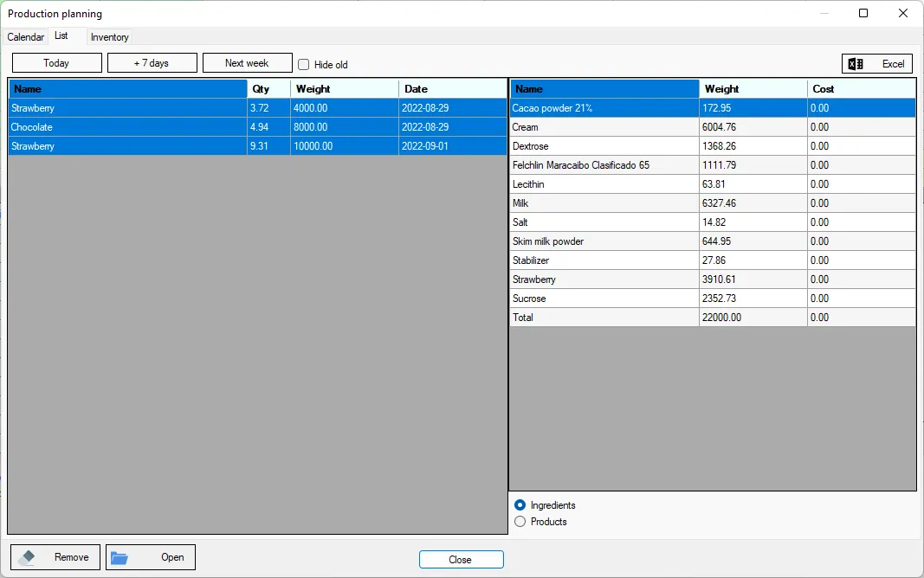Enable the Hide old checkbox
Screen dimensions: 924x578
[303, 64]
